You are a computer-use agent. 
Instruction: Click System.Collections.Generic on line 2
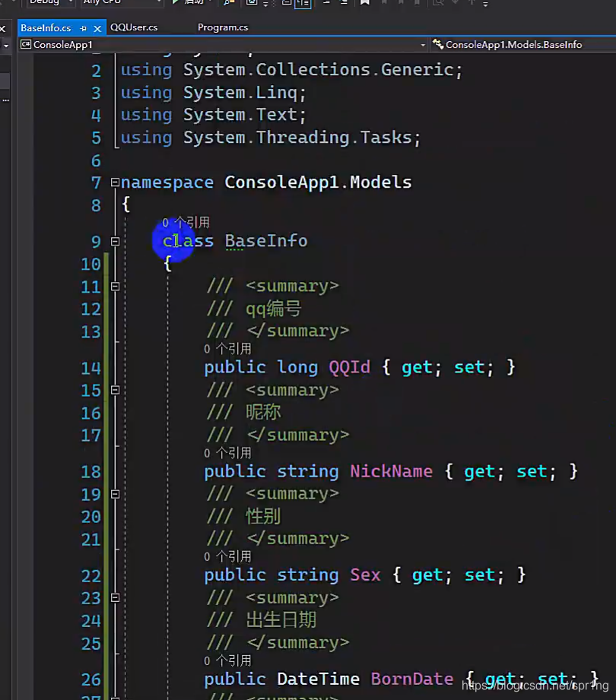tap(318, 70)
